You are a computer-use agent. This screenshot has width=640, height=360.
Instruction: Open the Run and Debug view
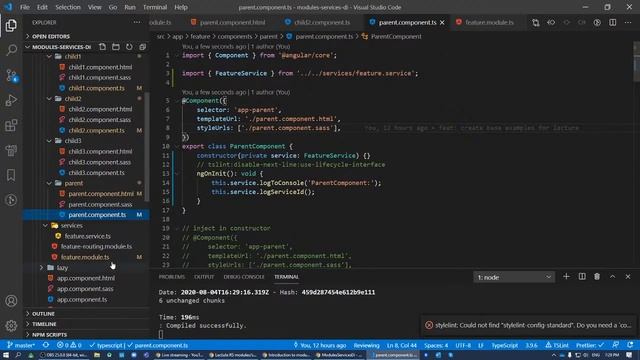[x=11, y=100]
